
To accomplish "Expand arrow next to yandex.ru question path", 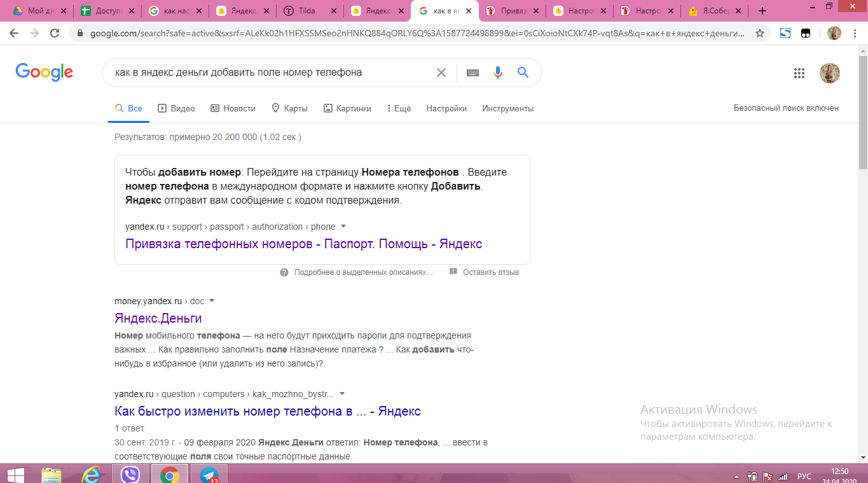I will (342, 394).
